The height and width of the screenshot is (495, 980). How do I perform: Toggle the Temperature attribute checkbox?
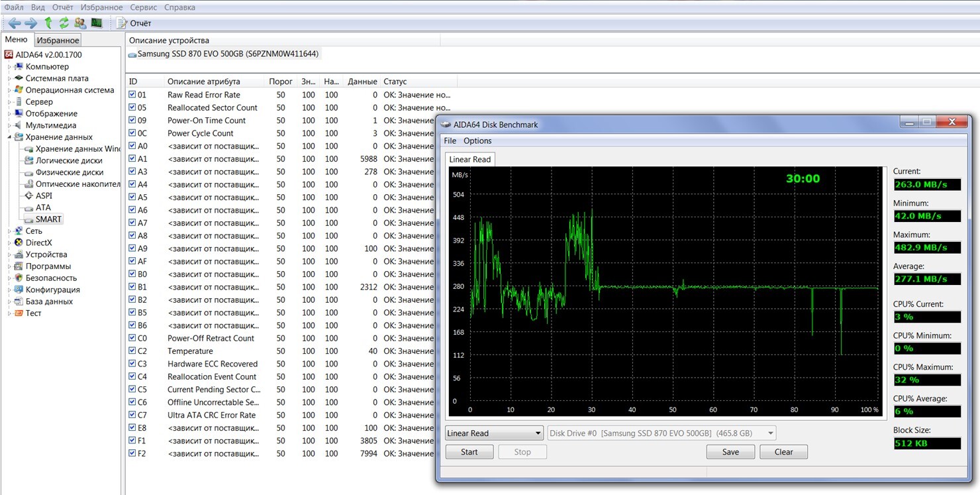(132, 351)
